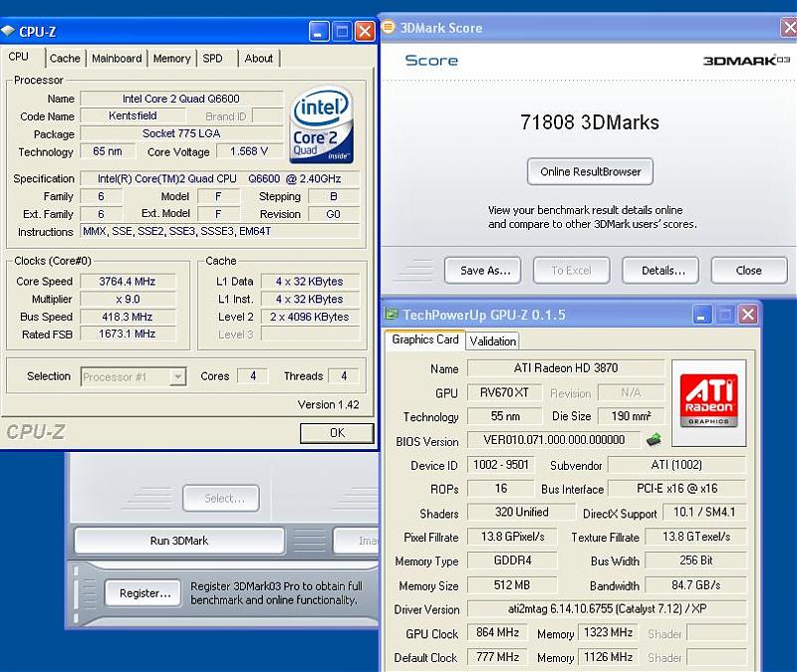Image resolution: width=797 pixels, height=672 pixels.
Task: Click the ATI Radeon logo in GPU-Z
Action: [708, 402]
